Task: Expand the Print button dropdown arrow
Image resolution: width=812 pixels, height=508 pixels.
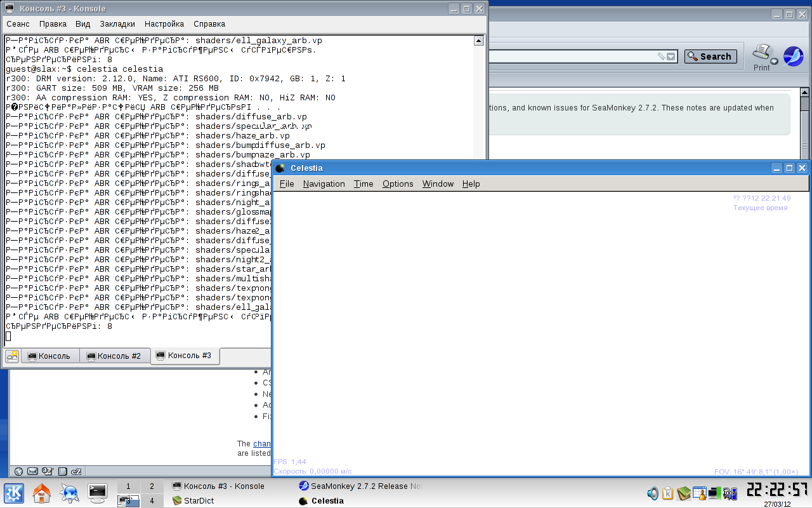Action: (x=775, y=62)
